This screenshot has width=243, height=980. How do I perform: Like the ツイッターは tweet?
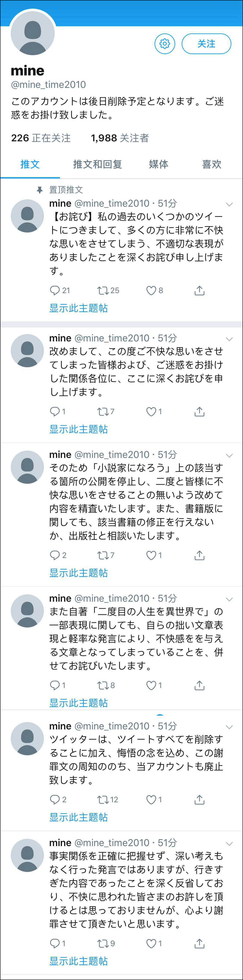[x=151, y=800]
